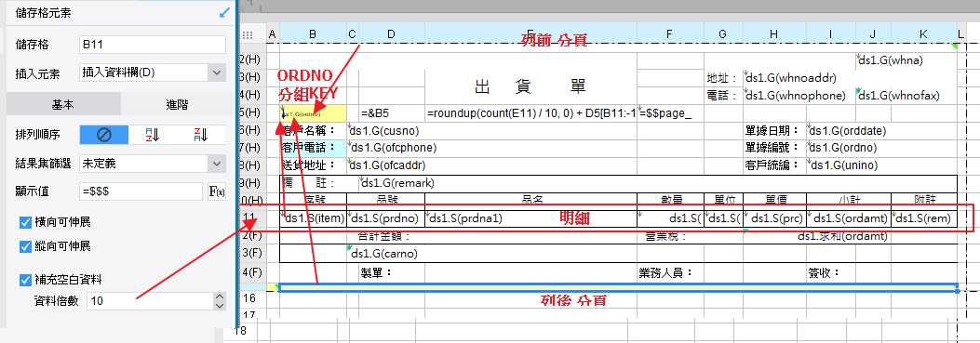Decrease the data multiple with down arrow
The height and width of the screenshot is (343, 980).
[219, 306]
